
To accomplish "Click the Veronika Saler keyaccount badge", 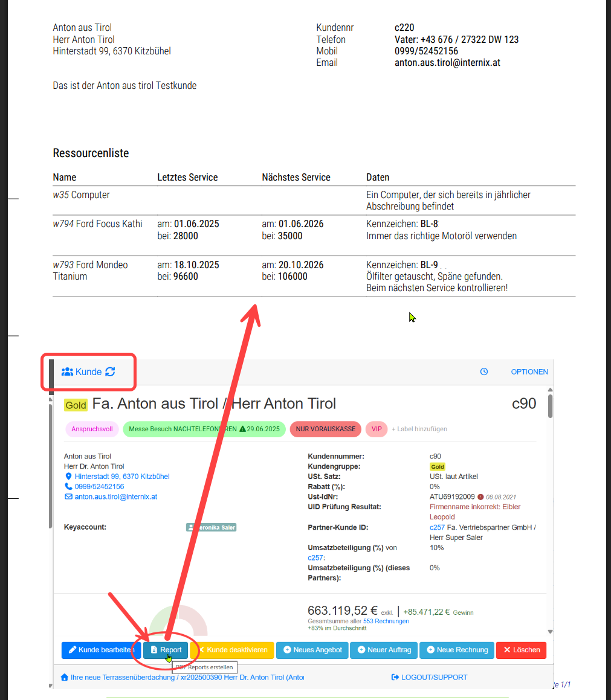I will tap(212, 527).
